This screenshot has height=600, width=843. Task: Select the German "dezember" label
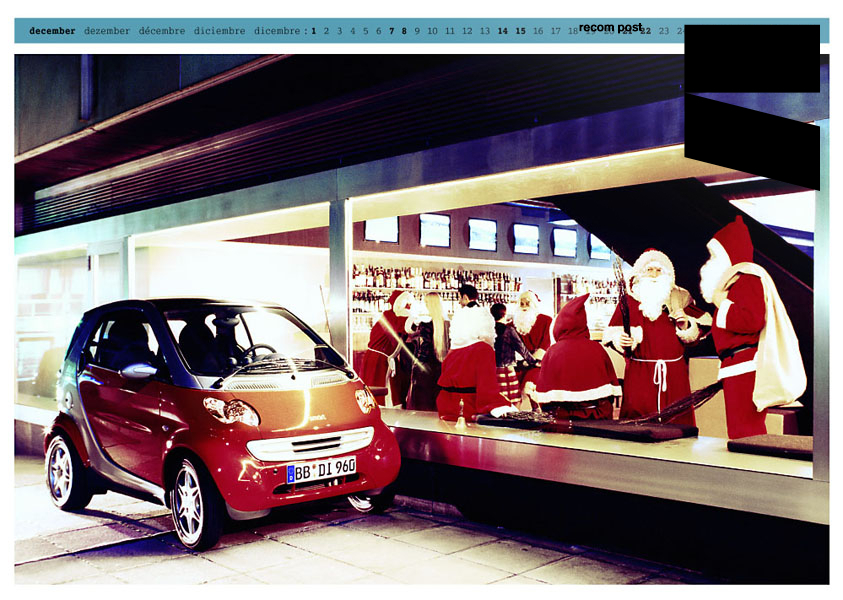click(107, 31)
